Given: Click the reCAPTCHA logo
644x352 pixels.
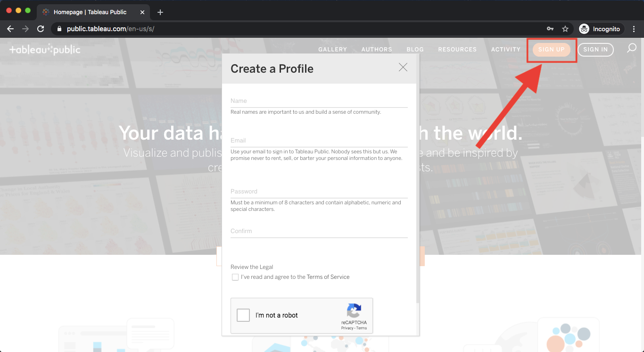Looking at the screenshot, I should (x=354, y=311).
